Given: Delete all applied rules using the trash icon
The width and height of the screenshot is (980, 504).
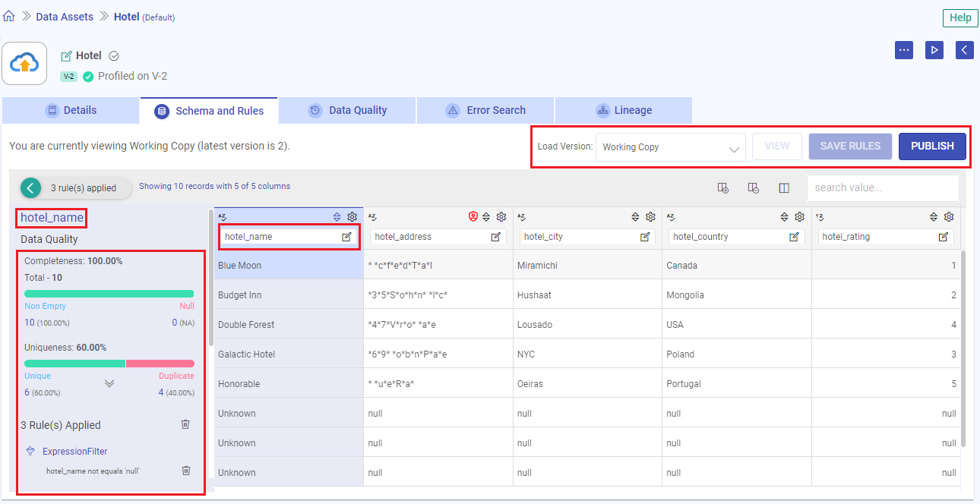Looking at the screenshot, I should pyautogui.click(x=185, y=424).
